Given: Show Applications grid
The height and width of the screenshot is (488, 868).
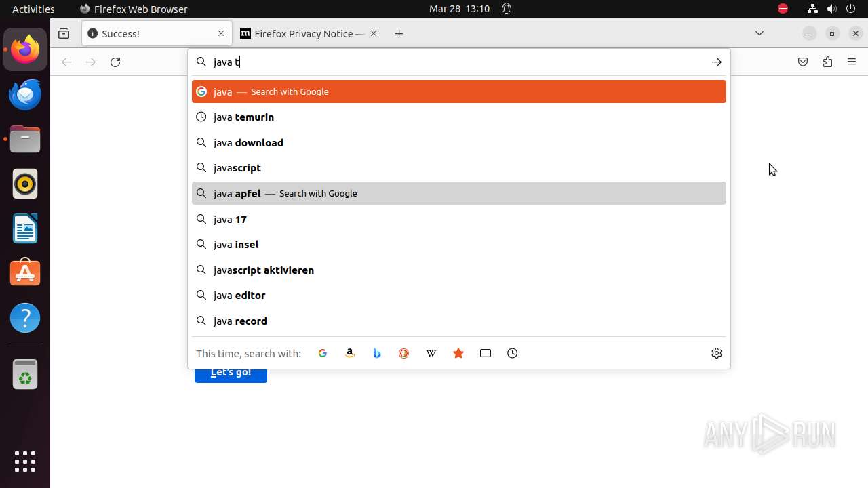Looking at the screenshot, I should pos(25,462).
